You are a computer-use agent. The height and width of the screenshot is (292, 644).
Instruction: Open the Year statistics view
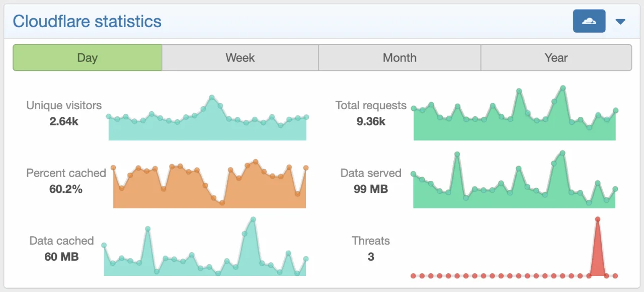coord(556,57)
